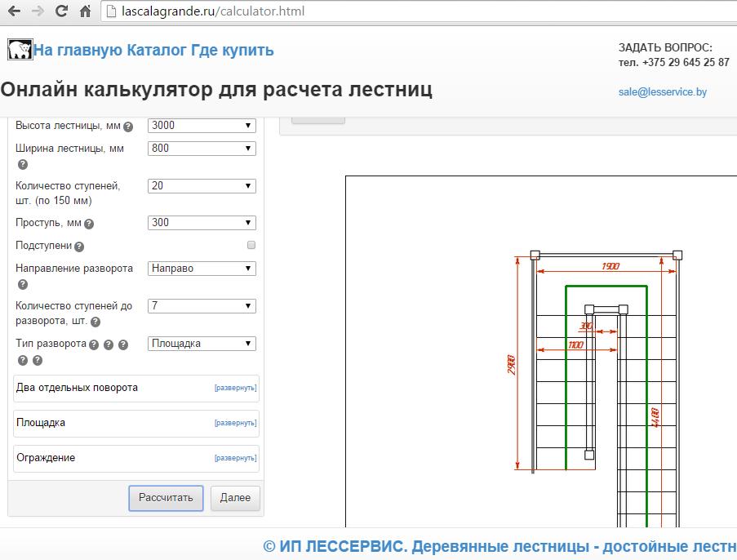The image size is (737, 560).
Task: Click help icon beside Количество ступеней до разворота
Action: pos(95,322)
